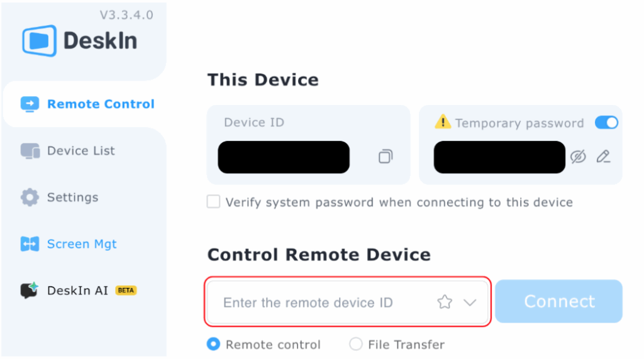This screenshot has width=644, height=359.
Task: Switch to the Device List tab
Action: (80, 151)
